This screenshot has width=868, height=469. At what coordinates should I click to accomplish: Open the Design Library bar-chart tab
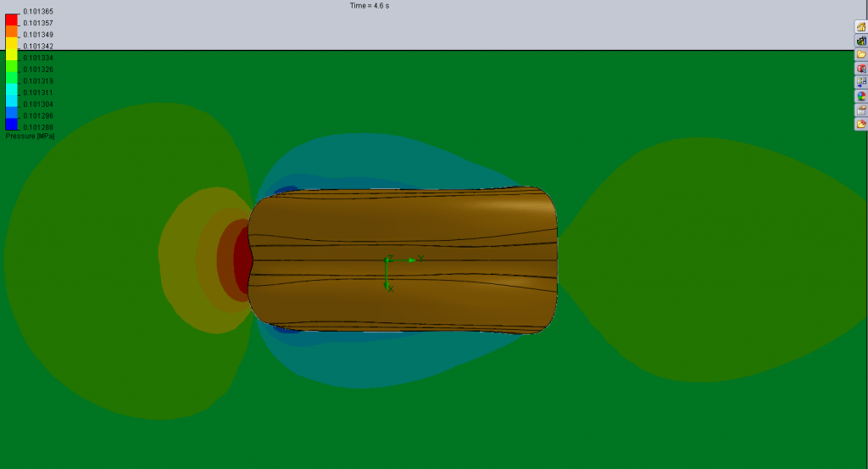[x=861, y=41]
